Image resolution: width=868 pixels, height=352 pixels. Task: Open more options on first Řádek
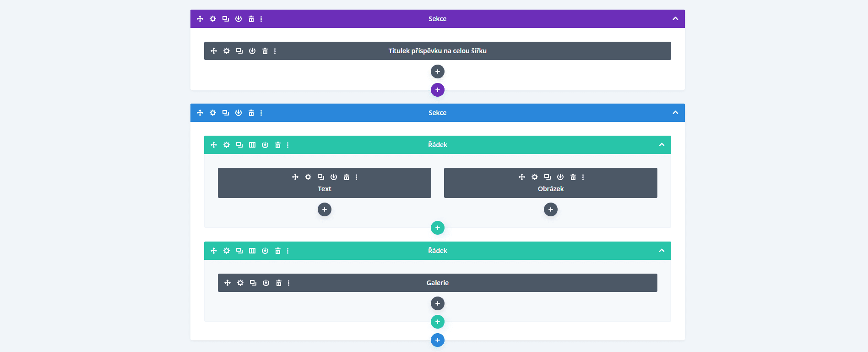(288, 145)
